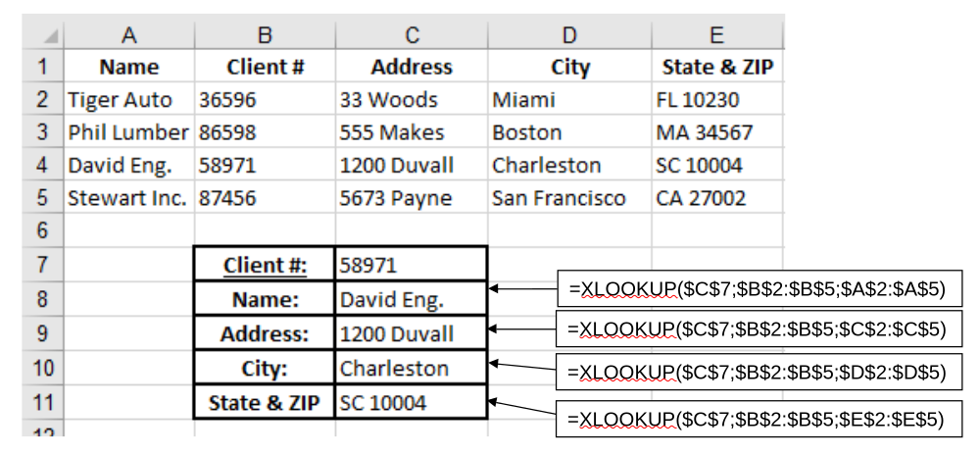Click Phil Lumber's client number 86598
This screenshot has width=980, height=454.
tap(265, 132)
